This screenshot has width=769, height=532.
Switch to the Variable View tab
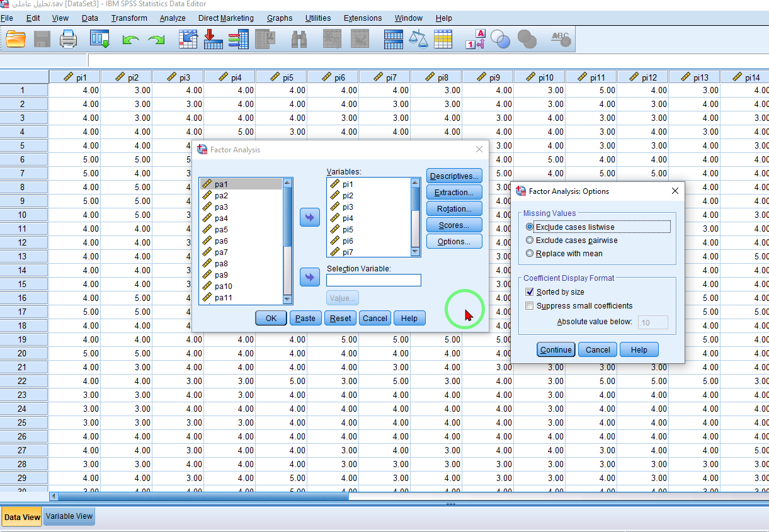(69, 516)
